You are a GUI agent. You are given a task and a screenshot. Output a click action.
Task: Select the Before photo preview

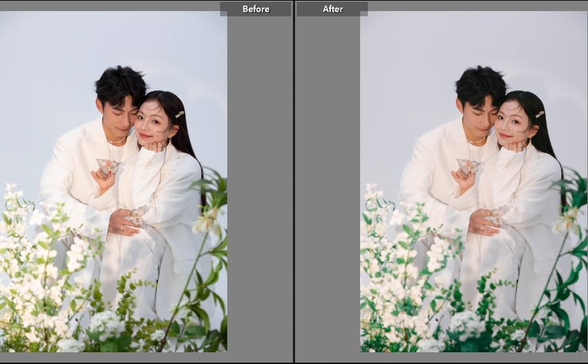point(113,182)
